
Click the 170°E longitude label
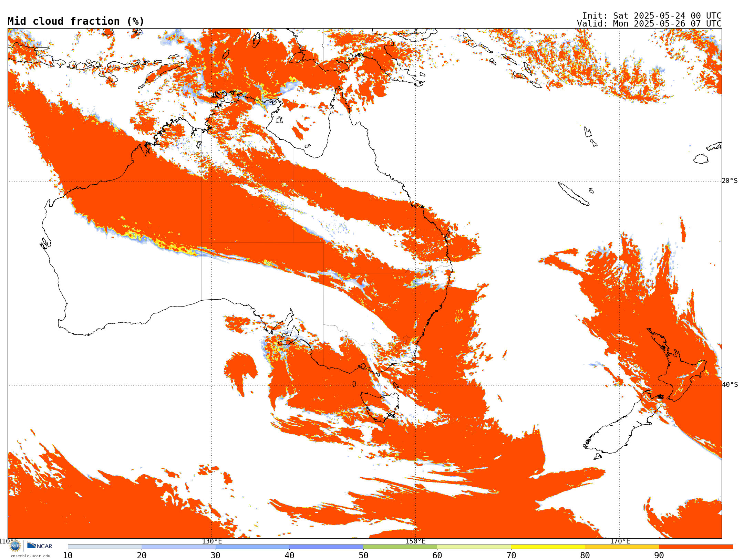tap(620, 541)
